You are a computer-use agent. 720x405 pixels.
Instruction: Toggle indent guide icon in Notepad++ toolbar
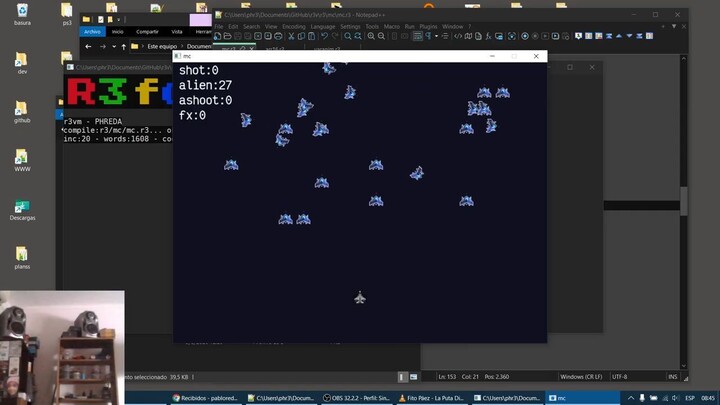click(x=445, y=36)
